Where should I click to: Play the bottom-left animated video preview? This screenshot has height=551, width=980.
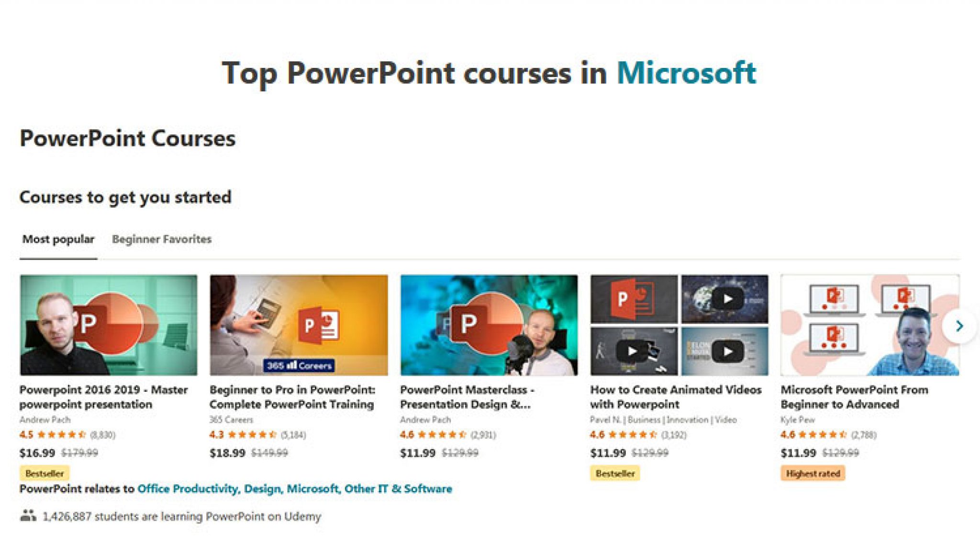632,352
